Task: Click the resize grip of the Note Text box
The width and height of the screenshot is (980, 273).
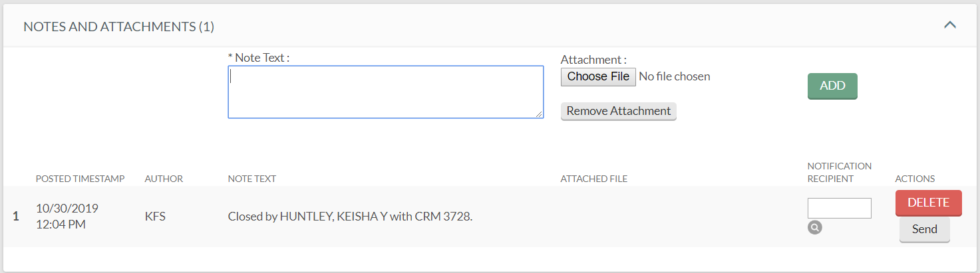Action: pyautogui.click(x=540, y=115)
